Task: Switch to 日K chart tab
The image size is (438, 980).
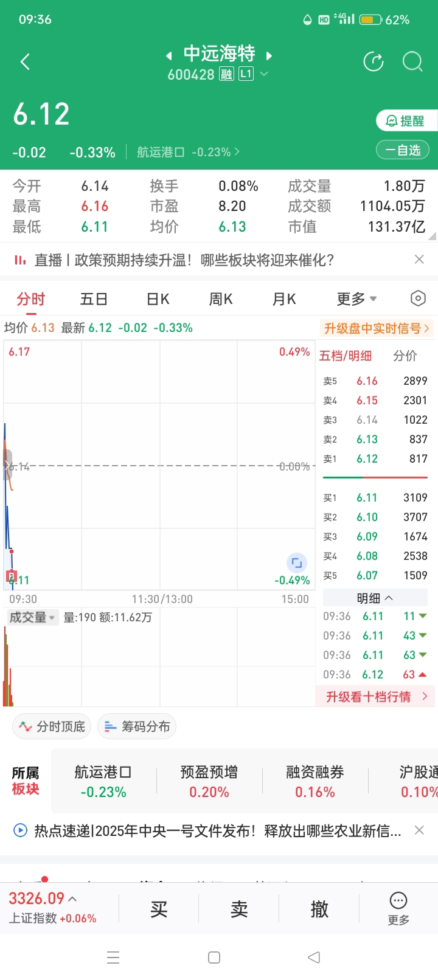Action: coord(158,299)
